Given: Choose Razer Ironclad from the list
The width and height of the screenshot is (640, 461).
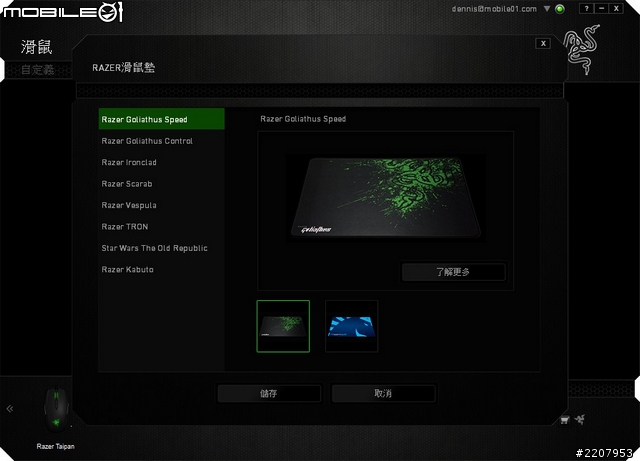Looking at the screenshot, I should 161,163.
